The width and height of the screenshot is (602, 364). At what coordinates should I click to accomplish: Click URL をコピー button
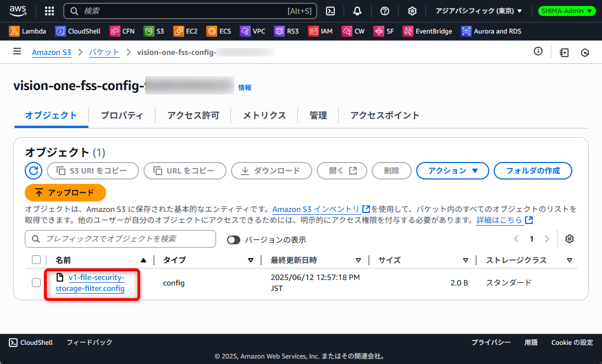click(185, 171)
